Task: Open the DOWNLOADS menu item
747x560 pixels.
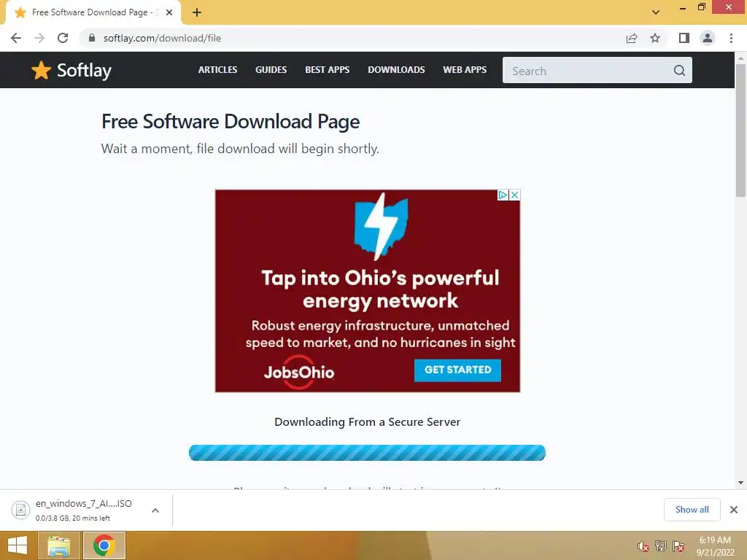Action: tap(396, 70)
